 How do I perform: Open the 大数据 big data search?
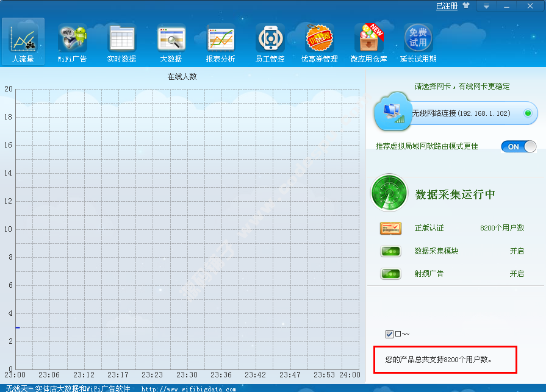[171, 43]
